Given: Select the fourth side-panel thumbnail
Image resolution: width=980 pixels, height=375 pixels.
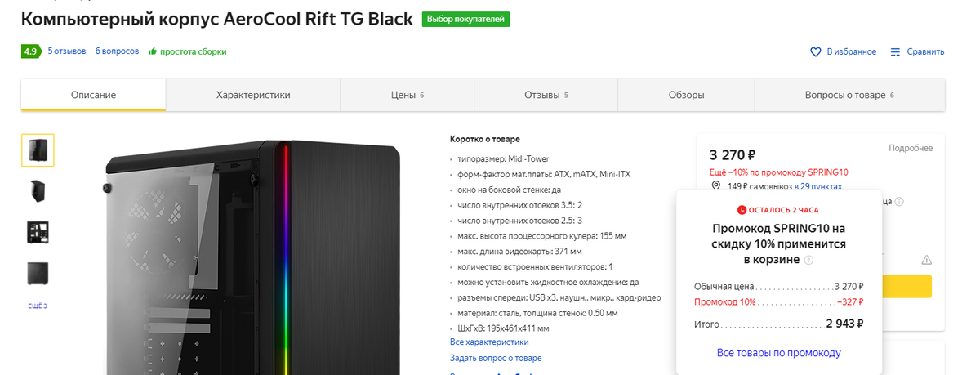Looking at the screenshot, I should click(x=38, y=273).
